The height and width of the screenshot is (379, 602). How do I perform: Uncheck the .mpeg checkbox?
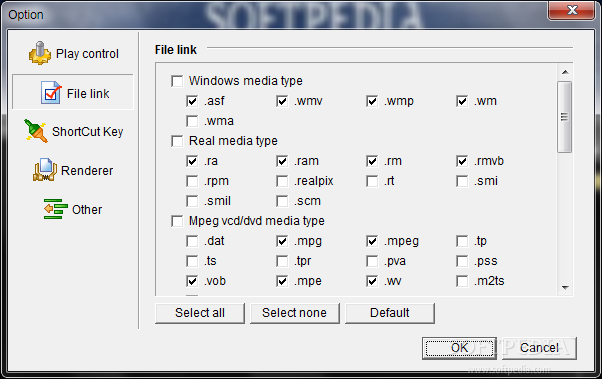pos(372,241)
